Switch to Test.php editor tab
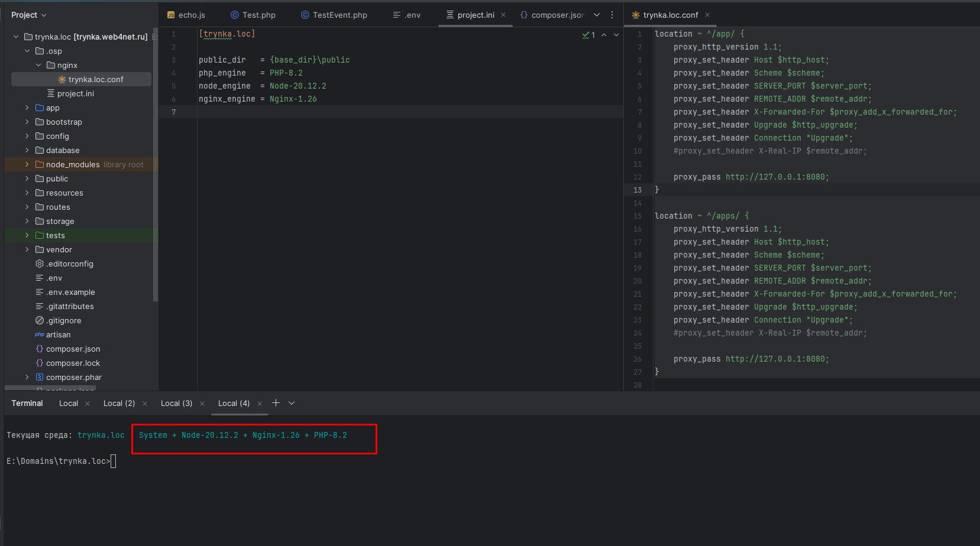The image size is (980, 546). [x=253, y=15]
